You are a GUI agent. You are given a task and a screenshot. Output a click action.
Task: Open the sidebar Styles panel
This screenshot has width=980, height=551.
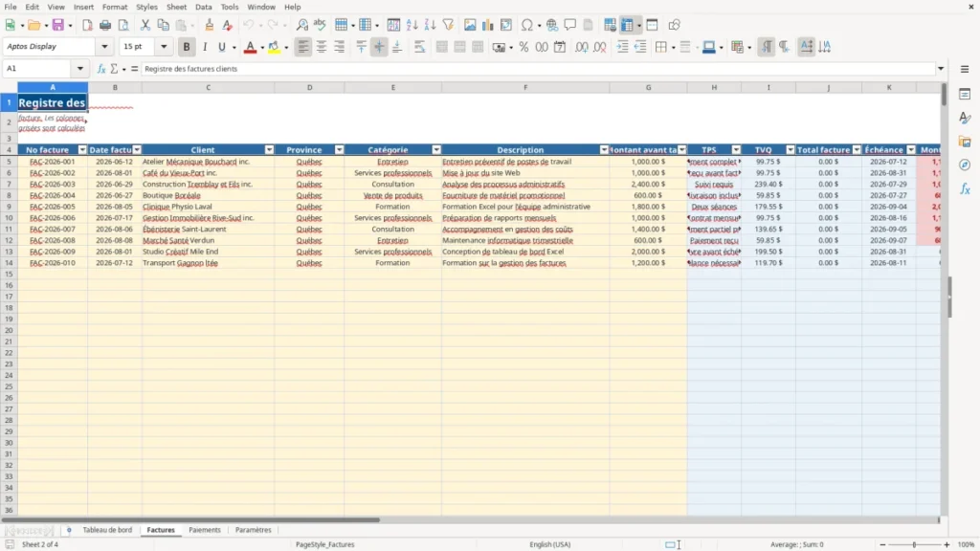click(x=965, y=118)
